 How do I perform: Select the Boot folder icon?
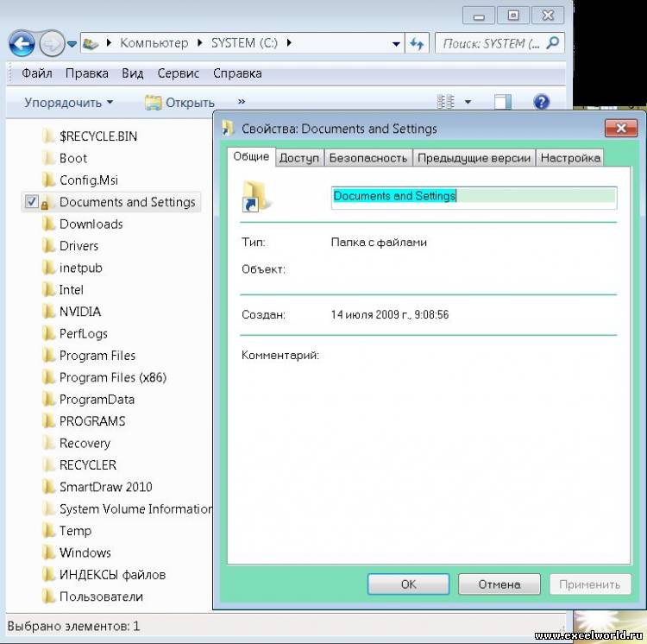click(x=48, y=158)
